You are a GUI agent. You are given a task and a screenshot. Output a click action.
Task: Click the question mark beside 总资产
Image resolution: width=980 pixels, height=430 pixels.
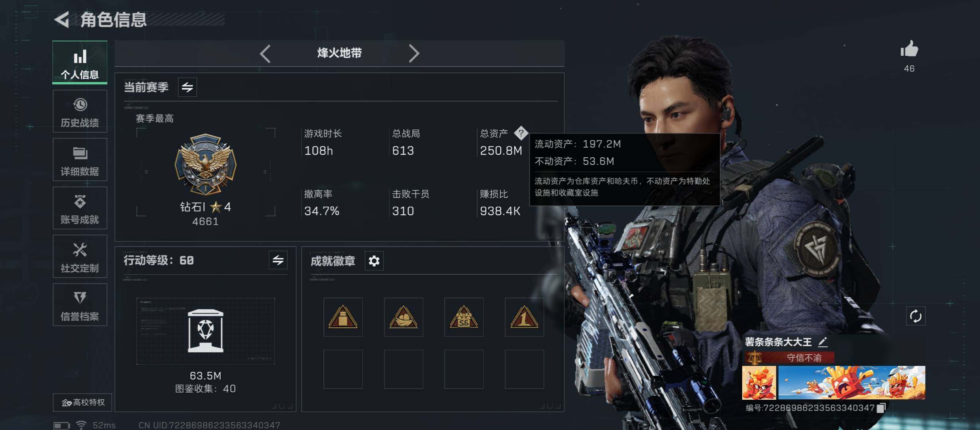(521, 133)
